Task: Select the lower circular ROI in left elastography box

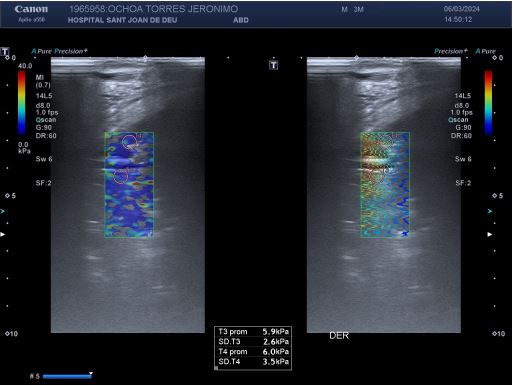Action: [x=121, y=175]
